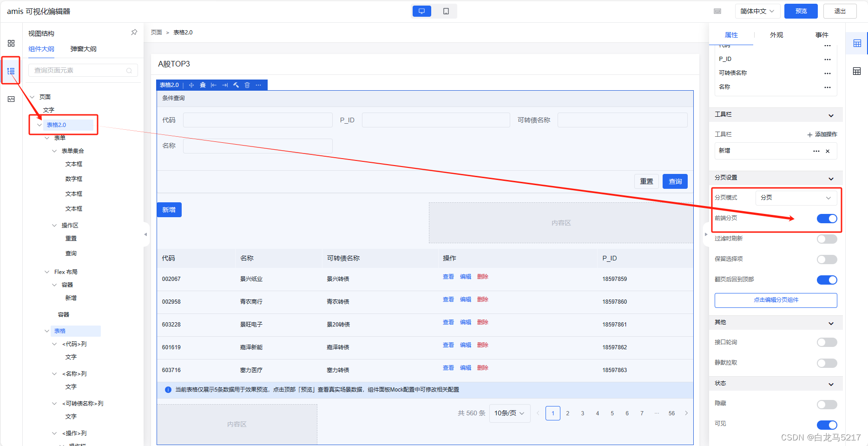Click the 查询 button in the form
Image resolution: width=868 pixels, height=446 pixels.
[x=675, y=181]
